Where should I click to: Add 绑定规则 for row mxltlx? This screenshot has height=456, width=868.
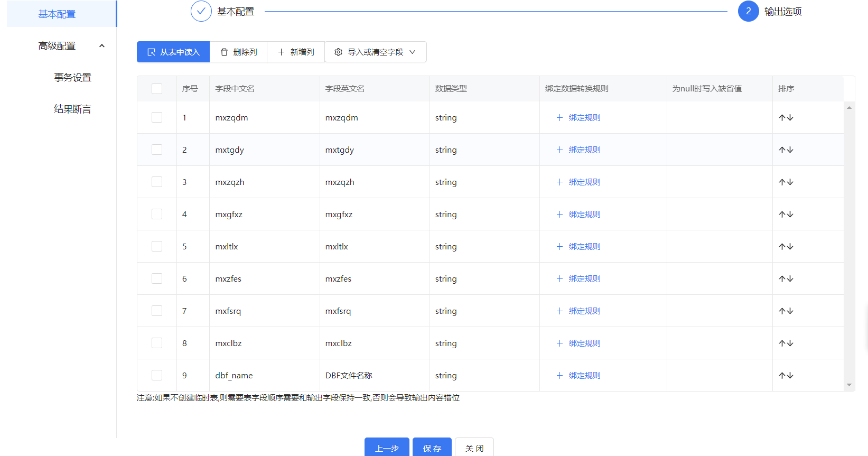(578, 247)
